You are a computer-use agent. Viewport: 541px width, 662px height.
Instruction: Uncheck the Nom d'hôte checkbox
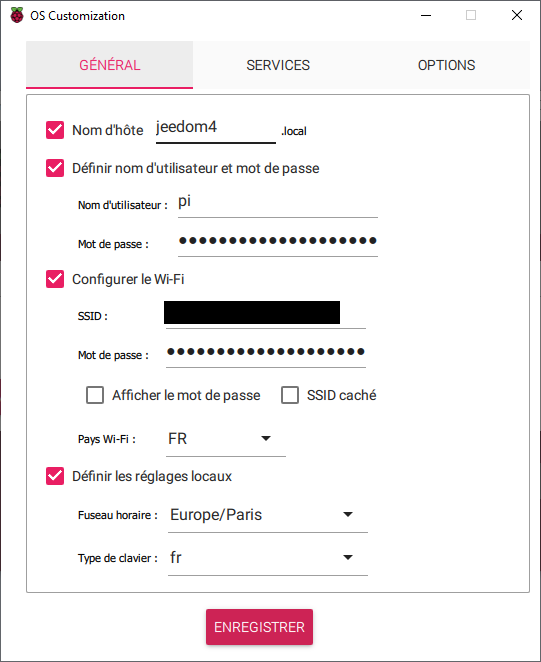55,130
